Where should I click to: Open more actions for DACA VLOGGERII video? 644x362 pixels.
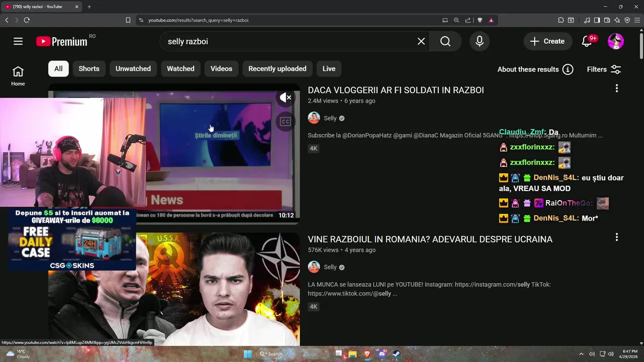[x=617, y=88]
